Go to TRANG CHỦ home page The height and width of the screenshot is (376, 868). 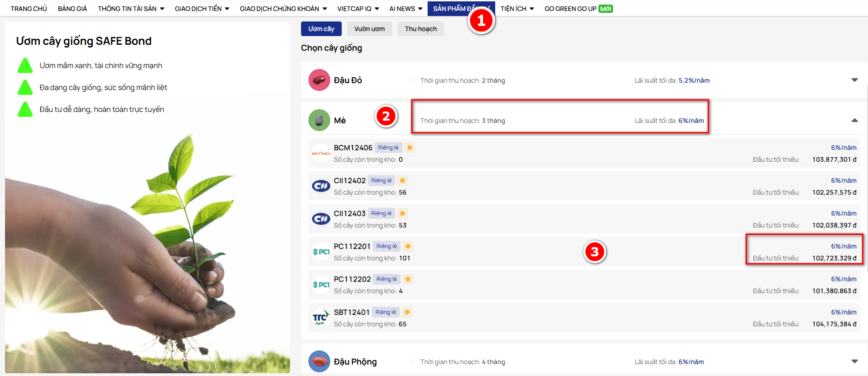tap(29, 9)
